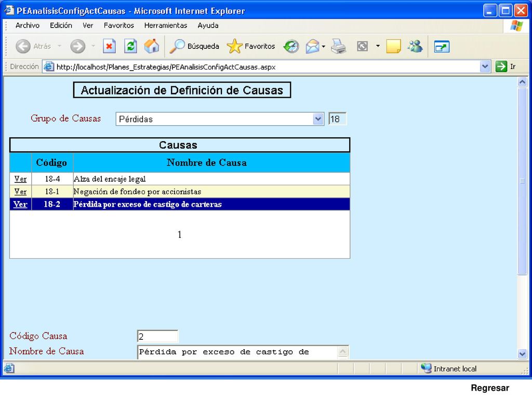532x399 pixels.
Task: Open the Archivo menu
Action: [28, 25]
